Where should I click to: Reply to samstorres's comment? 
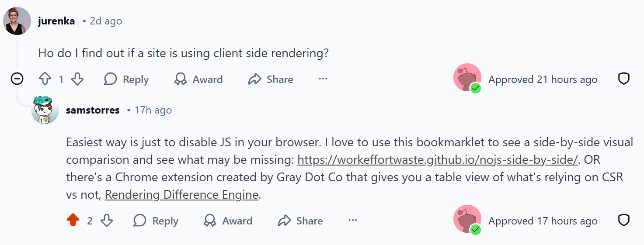pos(156,221)
